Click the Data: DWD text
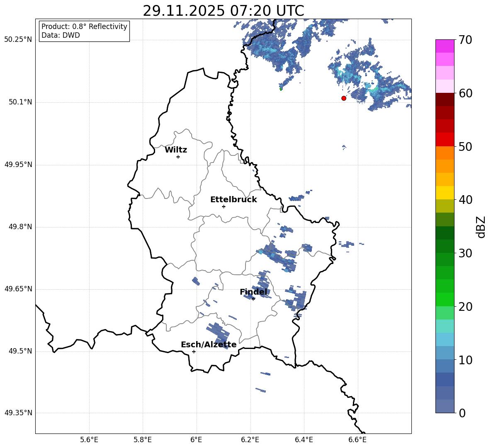This screenshot has width=491, height=448. tap(61, 35)
